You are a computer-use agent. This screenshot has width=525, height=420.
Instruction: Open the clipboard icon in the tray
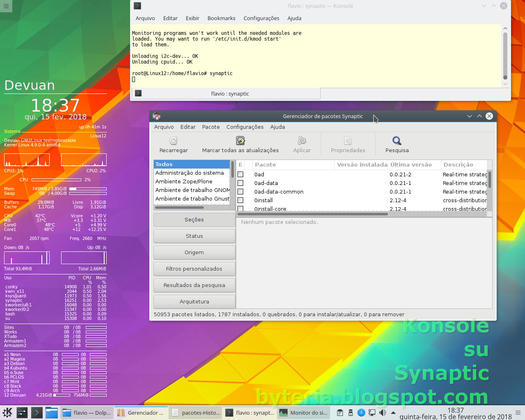coord(340,412)
